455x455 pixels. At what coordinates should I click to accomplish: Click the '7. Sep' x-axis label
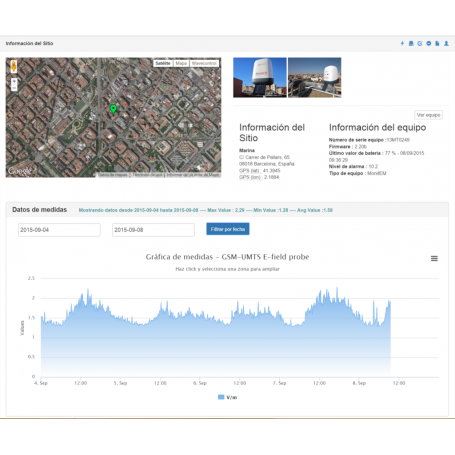click(x=279, y=383)
